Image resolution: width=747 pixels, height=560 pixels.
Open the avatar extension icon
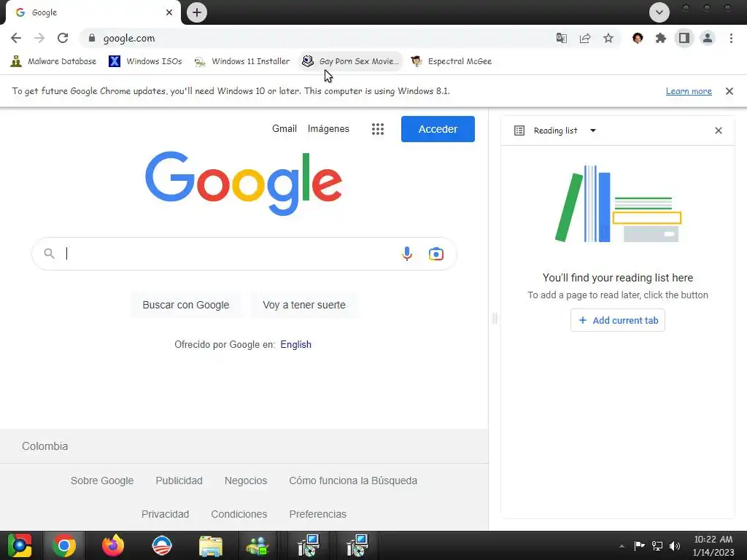click(638, 38)
